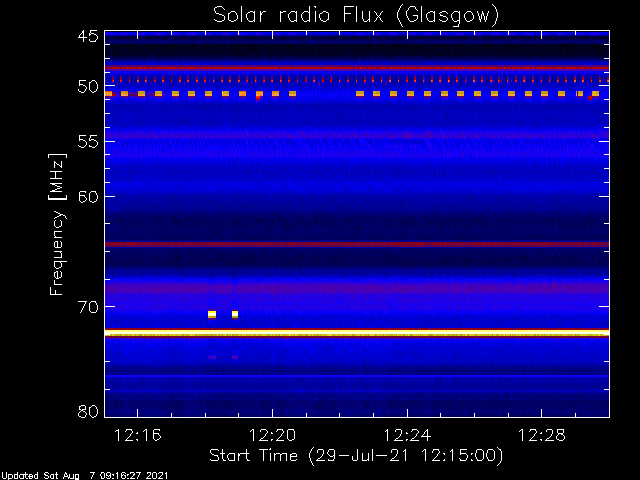Image resolution: width=640 pixels, height=480 pixels.
Task: Click the 12:28 time axis label
Action: click(542, 436)
